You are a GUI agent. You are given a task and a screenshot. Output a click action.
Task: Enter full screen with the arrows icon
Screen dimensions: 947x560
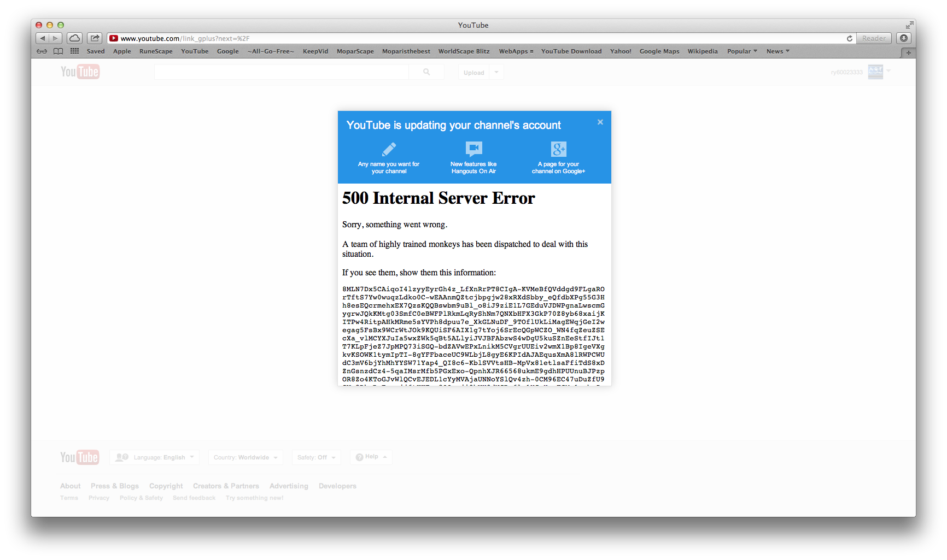click(x=909, y=25)
